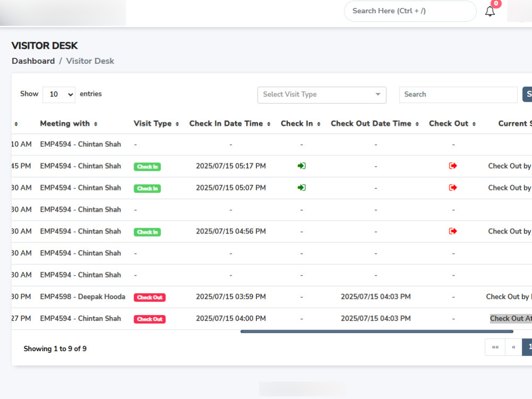Viewport: 532px width, 399px height.
Task: Sort by Meeting with column
Action: pos(96,124)
